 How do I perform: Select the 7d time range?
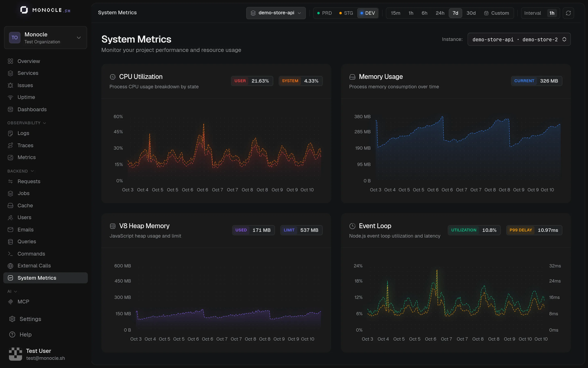pos(455,13)
